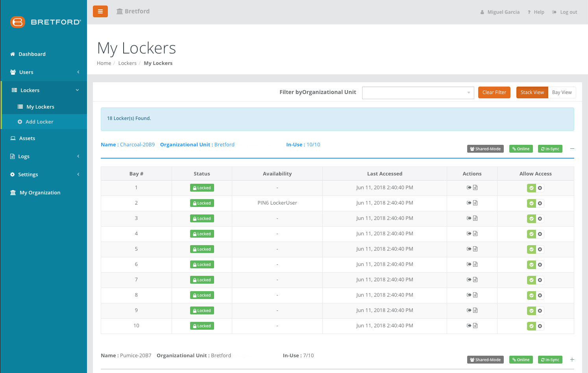Image resolution: width=588 pixels, height=373 pixels.
Task: Open the Assets section in the sidebar
Action: (x=27, y=138)
